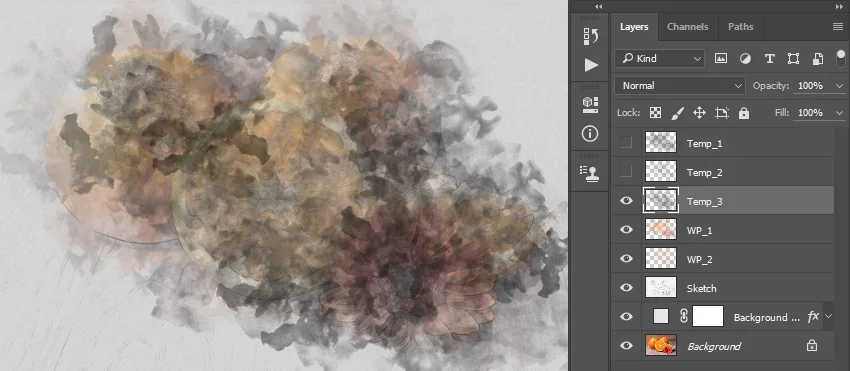Open the Normal blend mode dropdown

[x=680, y=86]
